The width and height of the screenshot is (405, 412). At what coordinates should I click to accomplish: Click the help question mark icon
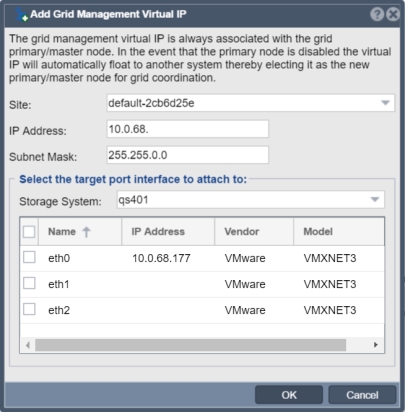[x=377, y=14]
